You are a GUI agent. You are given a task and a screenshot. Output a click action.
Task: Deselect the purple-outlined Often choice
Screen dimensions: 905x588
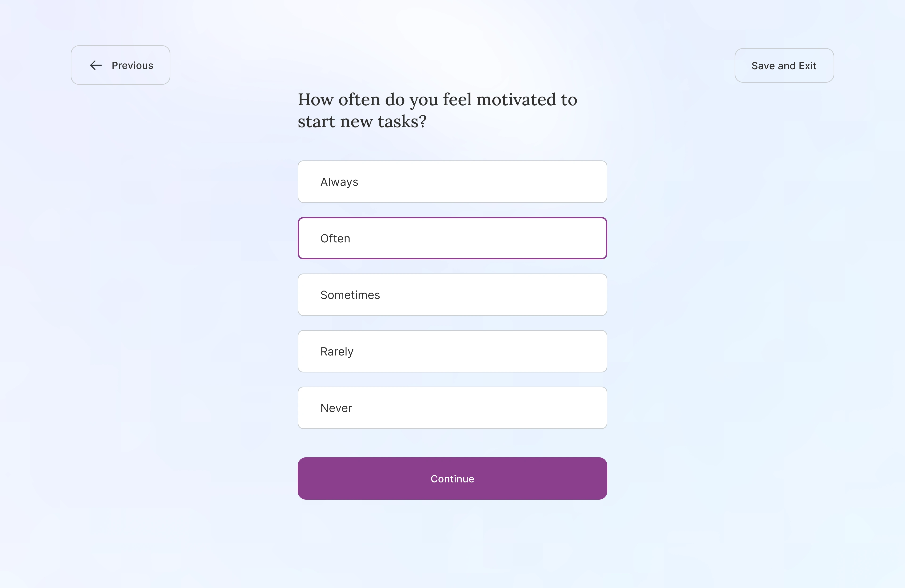[452, 238]
